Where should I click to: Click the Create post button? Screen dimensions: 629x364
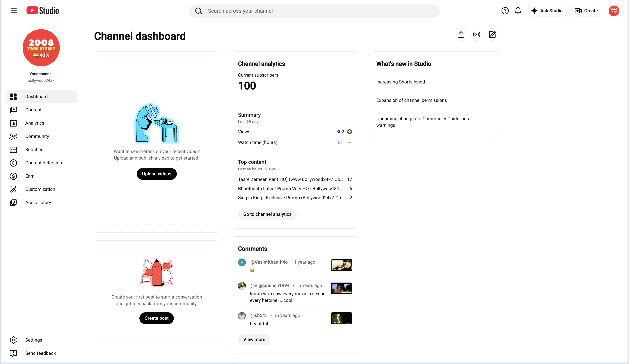[x=157, y=318]
